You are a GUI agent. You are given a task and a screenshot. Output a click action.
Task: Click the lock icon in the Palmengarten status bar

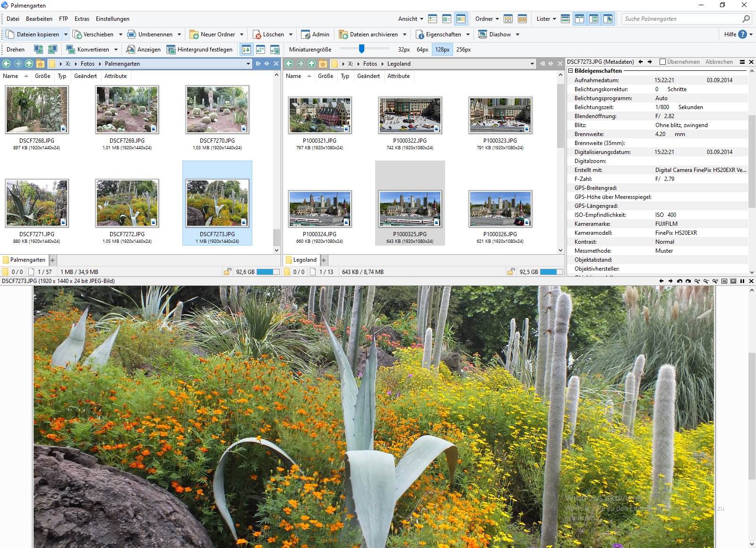point(227,272)
